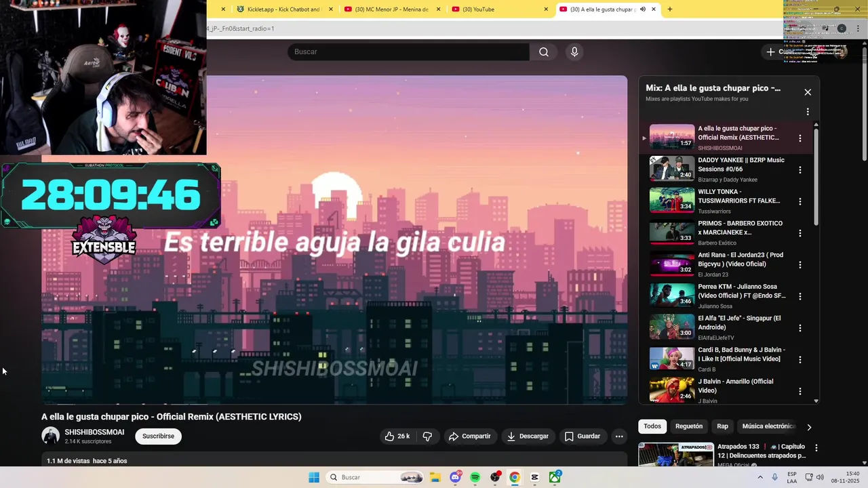Image resolution: width=868 pixels, height=488 pixels.
Task: Close the MC Menor JP browser tab
Action: click(439, 9)
